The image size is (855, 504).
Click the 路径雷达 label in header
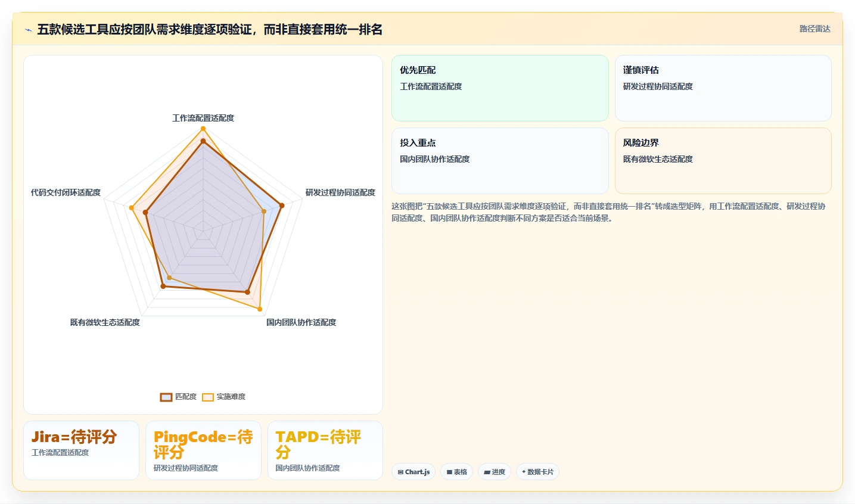point(814,29)
